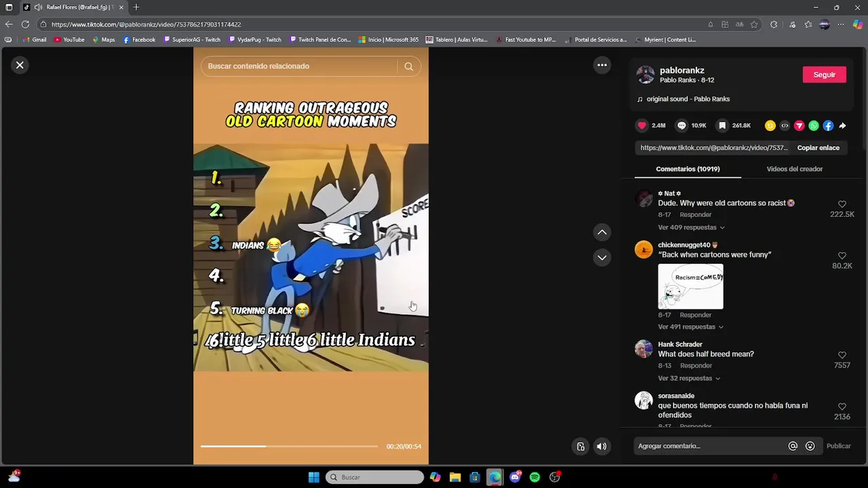
Task: Expand "Ver 409 respuestas"
Action: pos(691,228)
